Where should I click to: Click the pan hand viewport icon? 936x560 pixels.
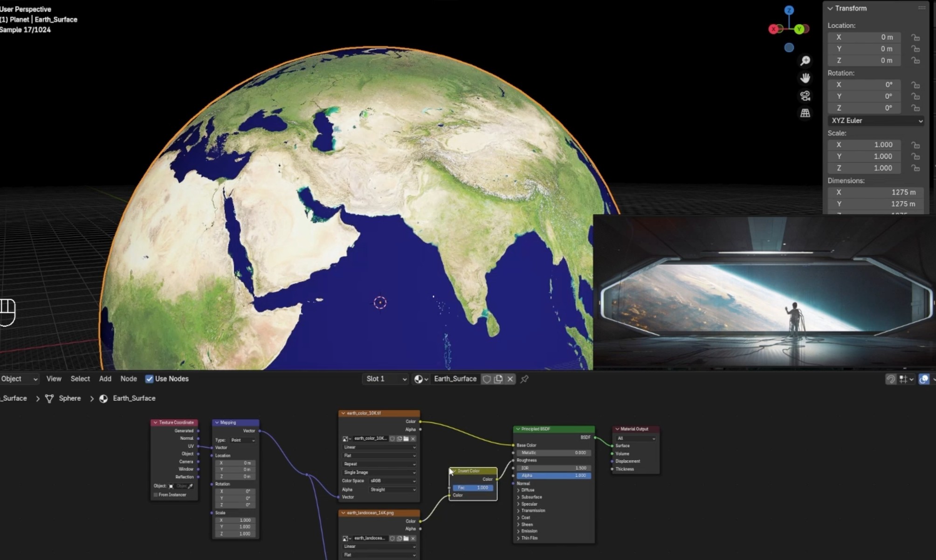click(805, 78)
